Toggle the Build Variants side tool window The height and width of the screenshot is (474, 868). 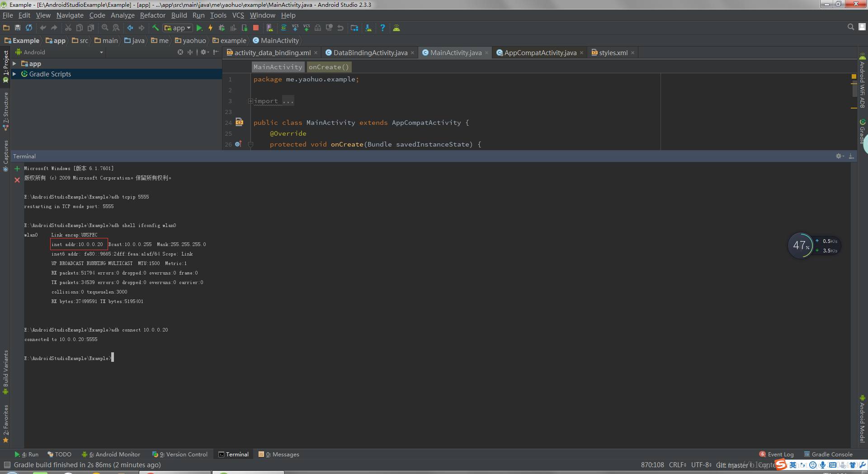coord(5,373)
